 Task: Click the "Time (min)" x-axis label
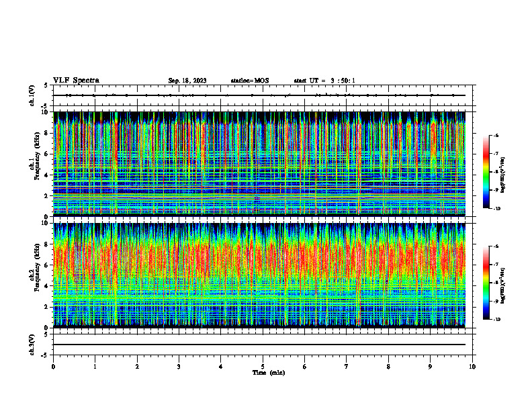(269, 373)
